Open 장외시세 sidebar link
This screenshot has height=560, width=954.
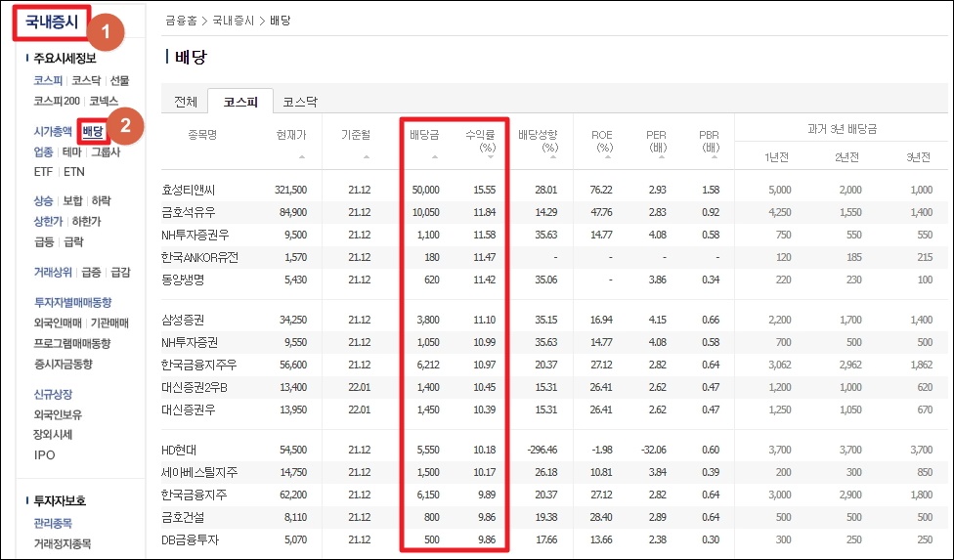(x=53, y=435)
